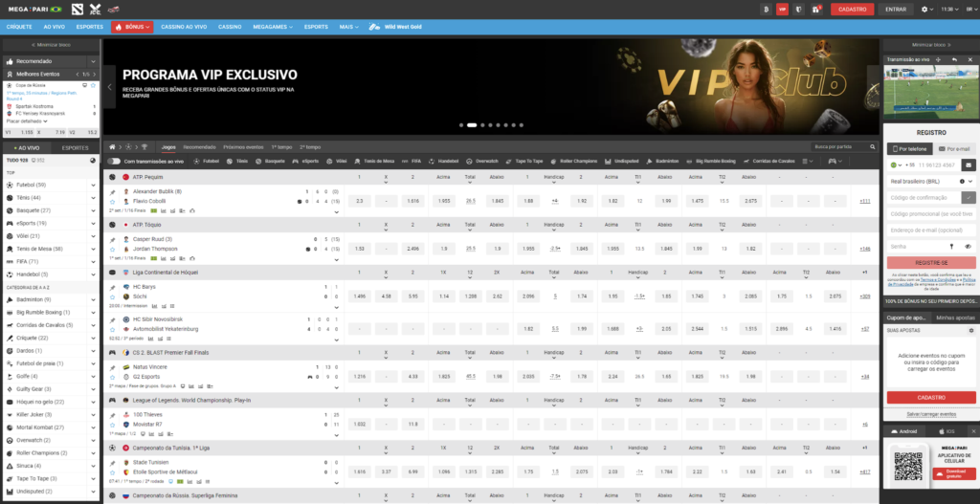Open bet slip settings gear
Screen dimensions: 980x504
click(x=971, y=330)
